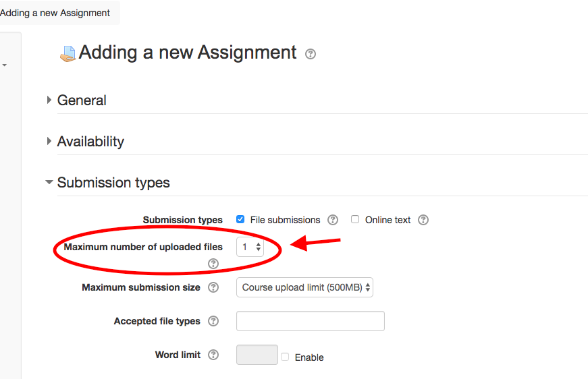
Task: Open the Course upload limit (500MB) dropdown
Action: click(304, 287)
